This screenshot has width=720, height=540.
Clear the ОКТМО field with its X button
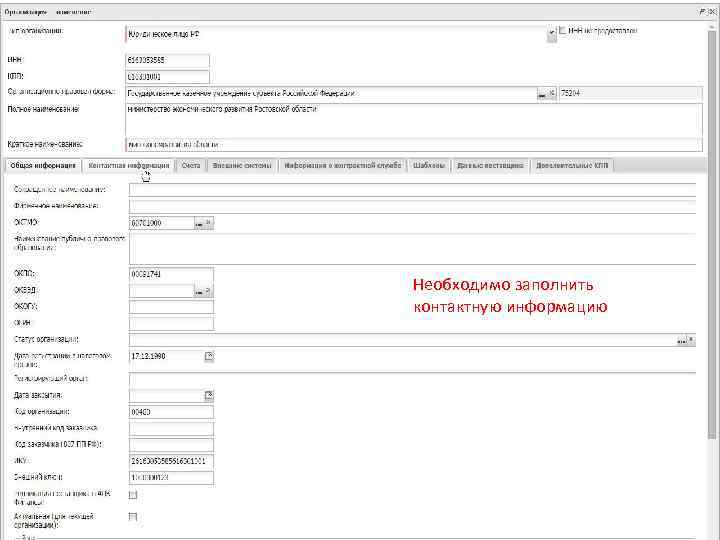[x=208, y=224]
